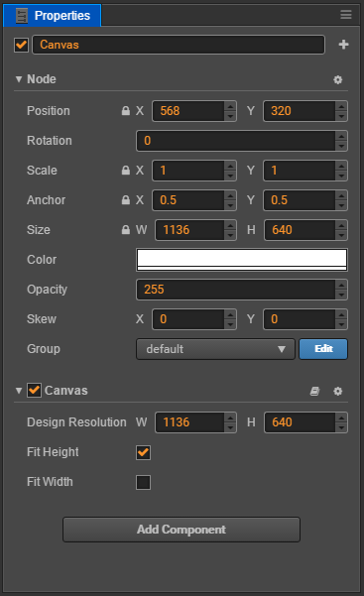The image size is (364, 596).
Task: Click the Position property label
Action: pos(49,111)
